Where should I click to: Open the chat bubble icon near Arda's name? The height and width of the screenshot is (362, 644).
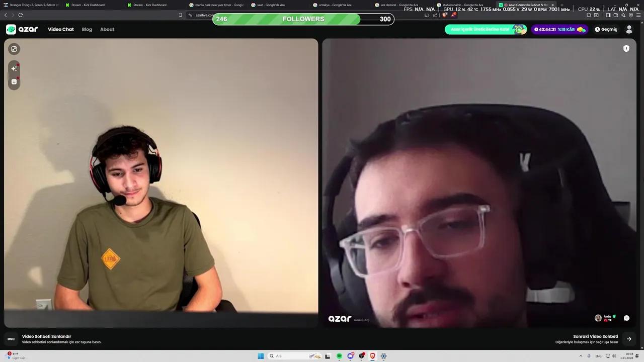[626, 318]
